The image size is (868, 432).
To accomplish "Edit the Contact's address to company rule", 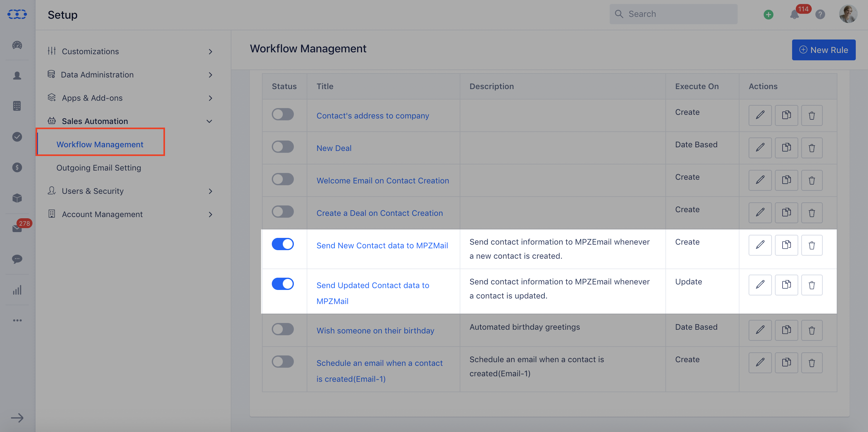I will pos(760,115).
